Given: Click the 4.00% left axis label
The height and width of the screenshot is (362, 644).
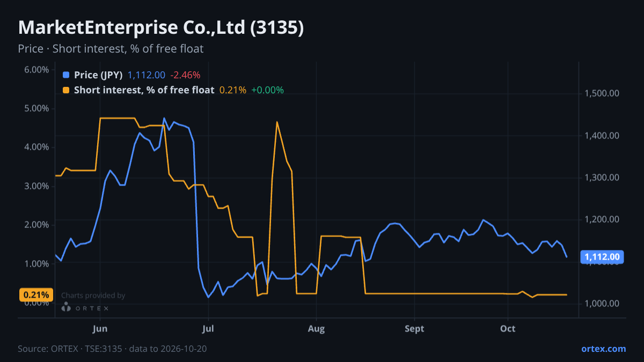Looking at the screenshot, I should click(x=36, y=147).
